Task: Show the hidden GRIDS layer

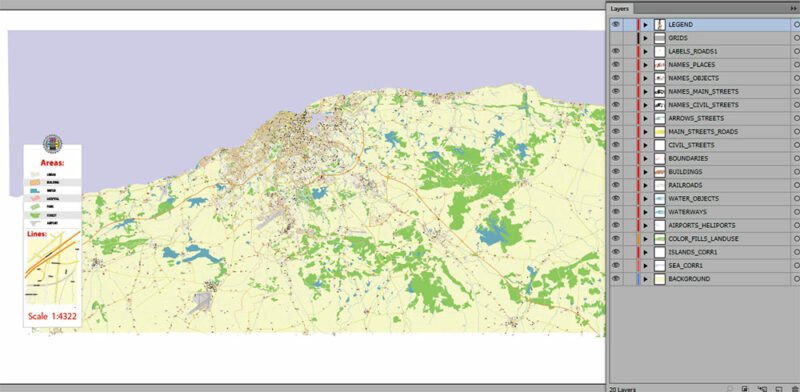Action: coord(616,38)
